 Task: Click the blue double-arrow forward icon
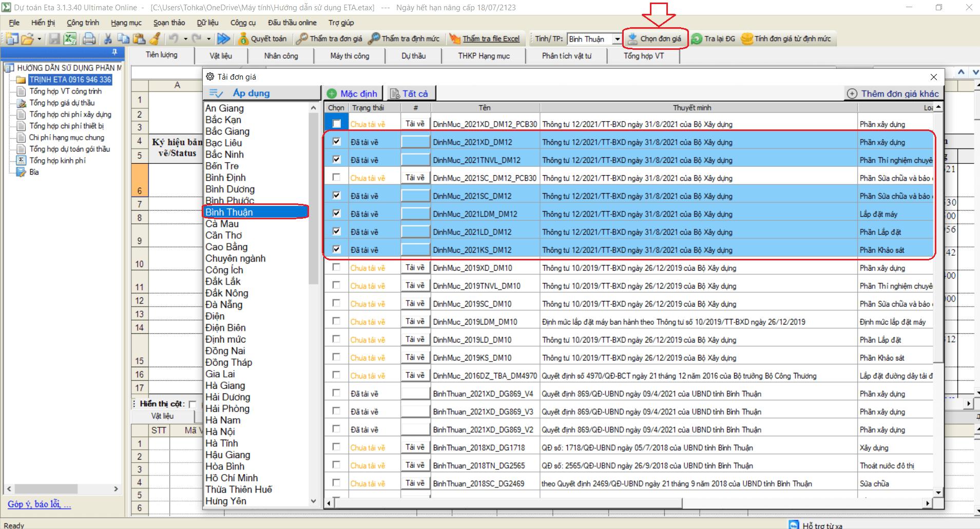223,39
